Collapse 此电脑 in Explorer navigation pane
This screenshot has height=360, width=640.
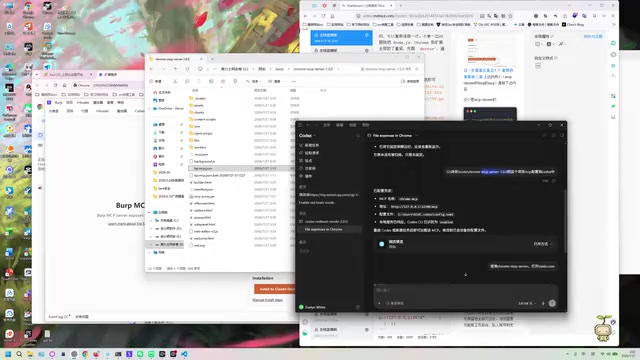(x=149, y=212)
